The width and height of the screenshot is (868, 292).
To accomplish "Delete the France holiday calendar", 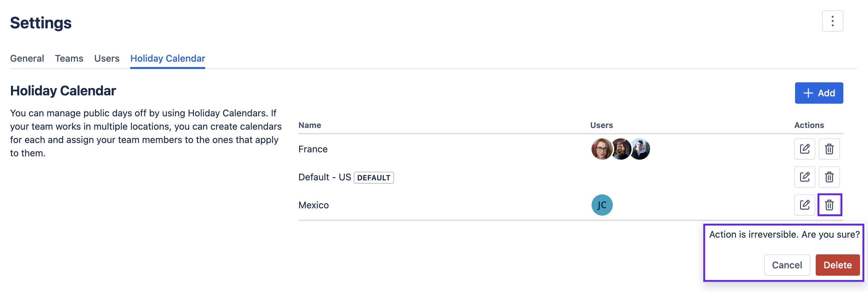I will 829,149.
